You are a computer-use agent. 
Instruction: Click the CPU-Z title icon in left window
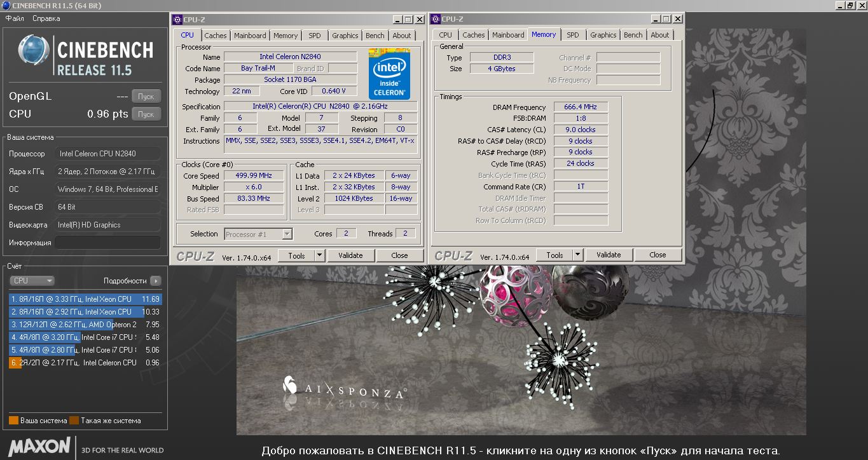(x=178, y=20)
